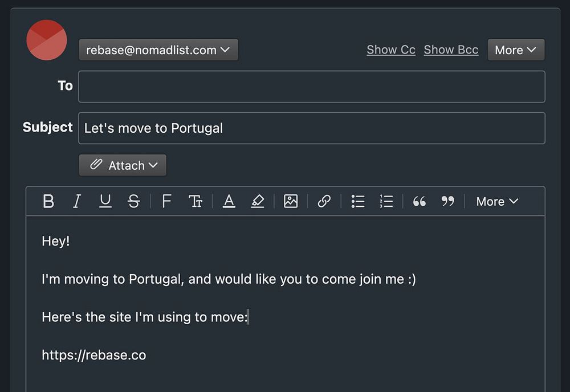Viewport: 570px width, 392px height.
Task: Change text size with Tt icon
Action: tap(196, 201)
